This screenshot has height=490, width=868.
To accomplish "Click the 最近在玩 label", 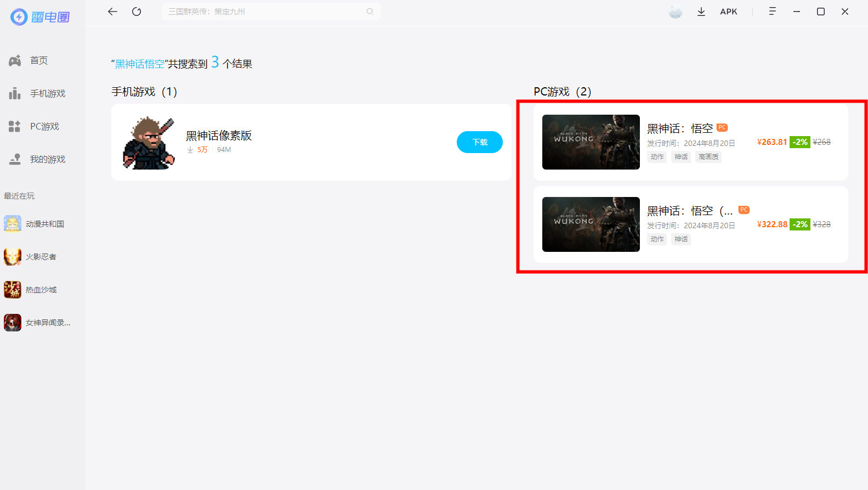I will click(x=19, y=196).
